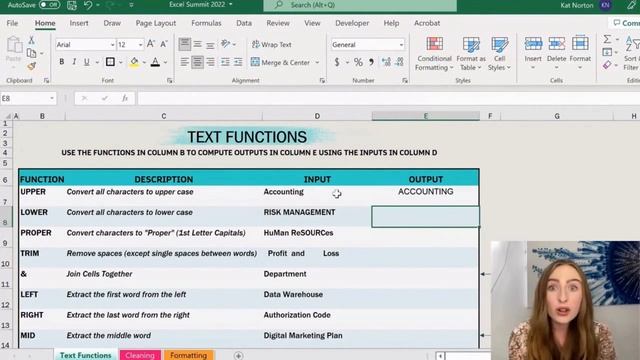
Task: Toggle Center horizontal alignment
Action: pyautogui.click(x=198, y=62)
